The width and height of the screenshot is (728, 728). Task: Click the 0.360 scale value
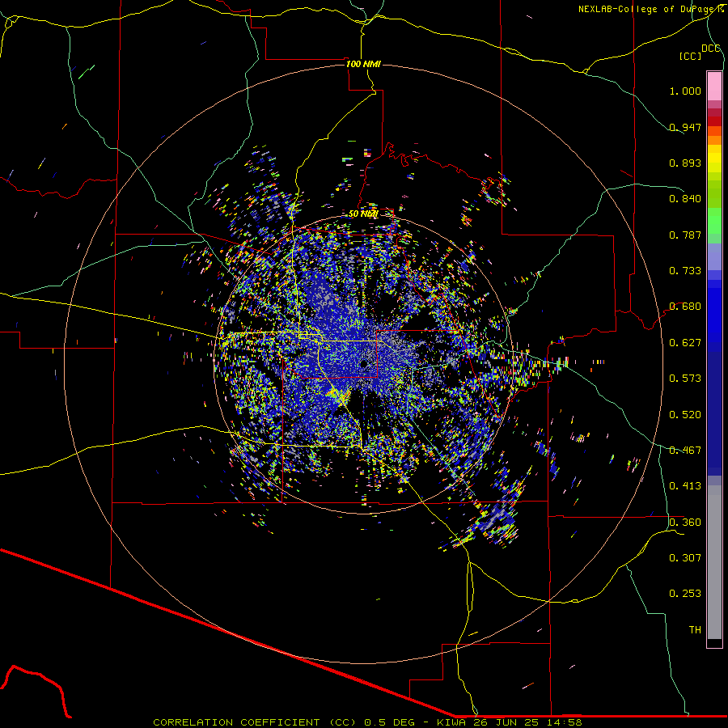tap(685, 523)
